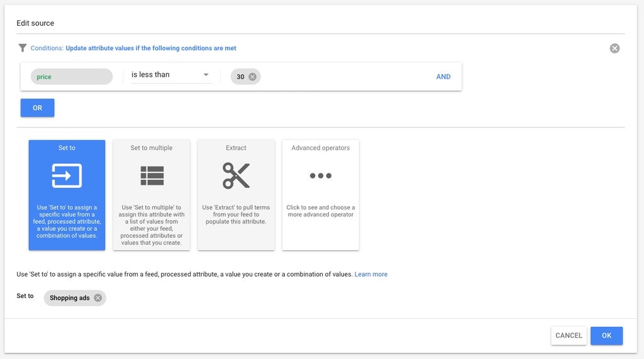Remove the Shopping ads chip via its X
The width and height of the screenshot is (644, 359).
97,298
